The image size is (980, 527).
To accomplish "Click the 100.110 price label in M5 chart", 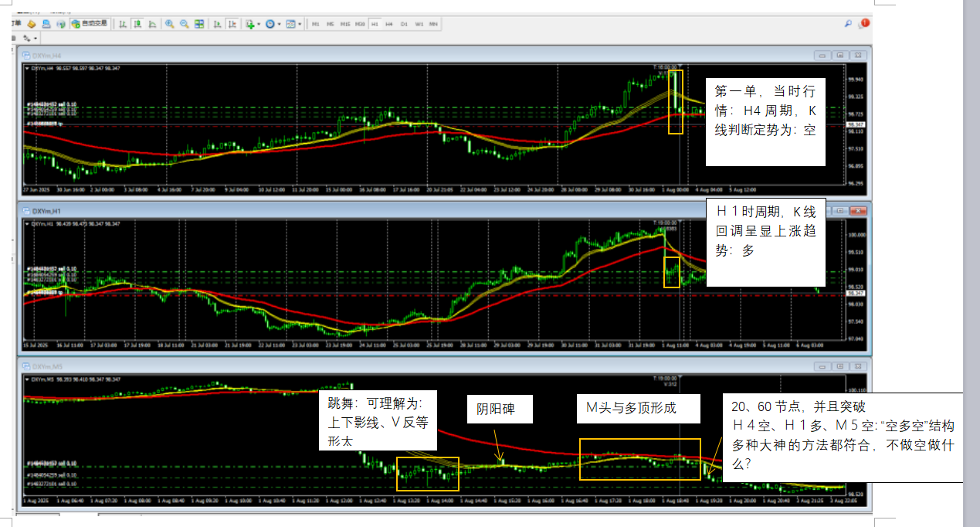I will pyautogui.click(x=856, y=391).
